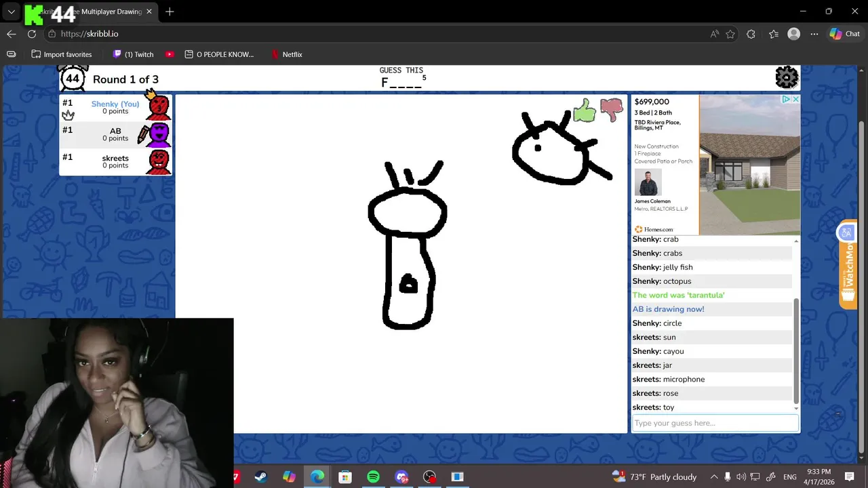868x488 pixels.
Task: Open the Read aloud icon in address bar
Action: (715, 34)
